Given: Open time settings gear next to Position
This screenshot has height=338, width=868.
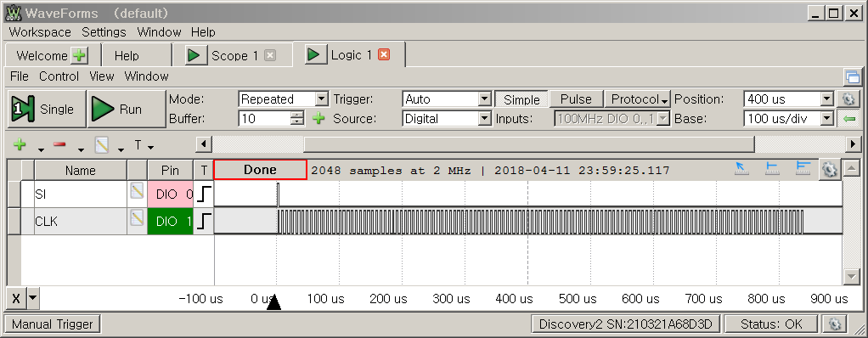Looking at the screenshot, I should tap(848, 99).
